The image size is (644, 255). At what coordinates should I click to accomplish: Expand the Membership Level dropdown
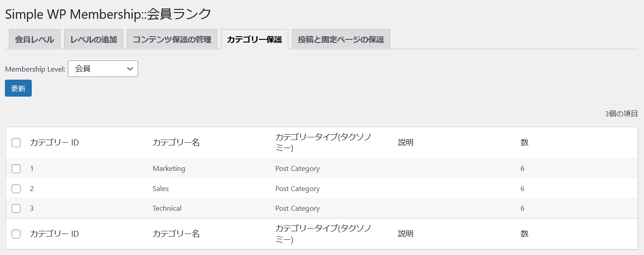103,68
